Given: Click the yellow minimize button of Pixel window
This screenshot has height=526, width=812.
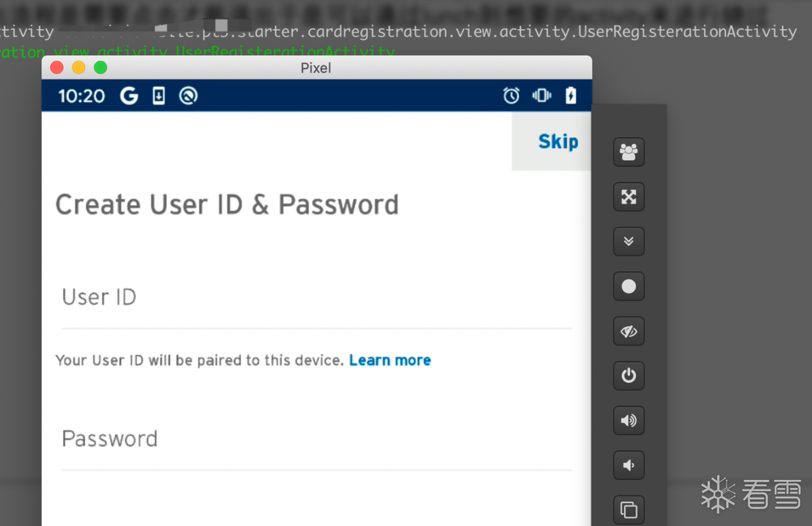Looking at the screenshot, I should [78, 68].
